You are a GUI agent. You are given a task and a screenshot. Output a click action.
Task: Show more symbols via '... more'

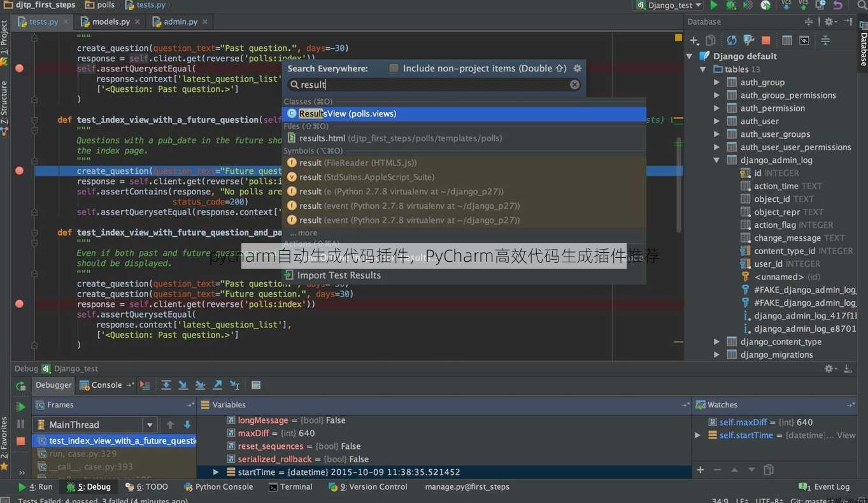(x=304, y=233)
